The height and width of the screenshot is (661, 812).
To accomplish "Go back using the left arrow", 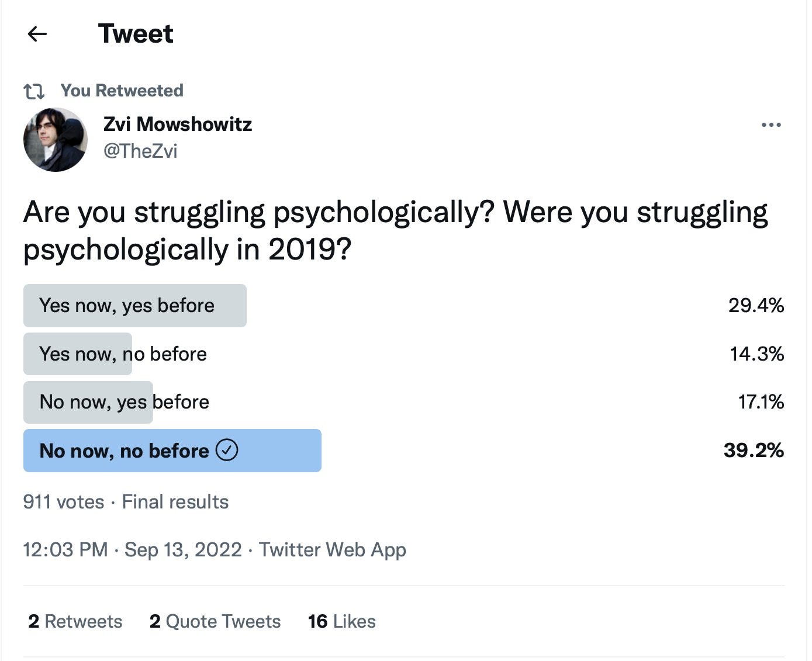I will [x=37, y=34].
